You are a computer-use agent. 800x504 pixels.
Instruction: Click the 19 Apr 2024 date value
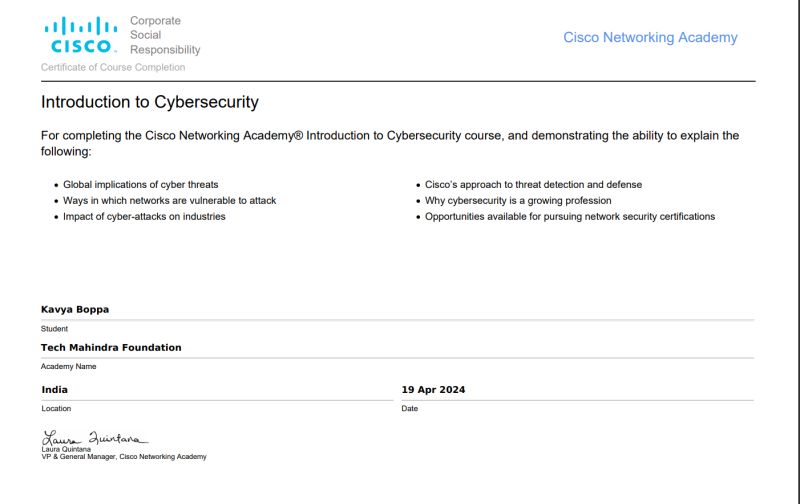(x=433, y=390)
